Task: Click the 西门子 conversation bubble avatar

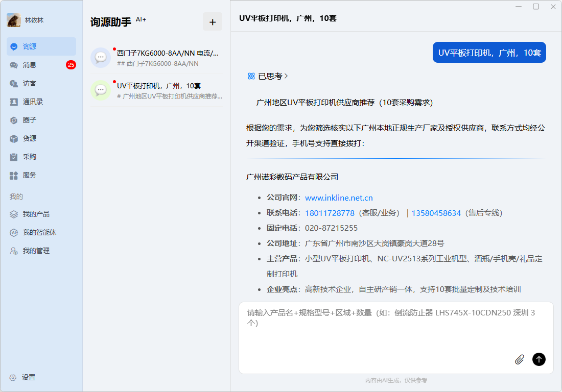Action: pos(101,58)
